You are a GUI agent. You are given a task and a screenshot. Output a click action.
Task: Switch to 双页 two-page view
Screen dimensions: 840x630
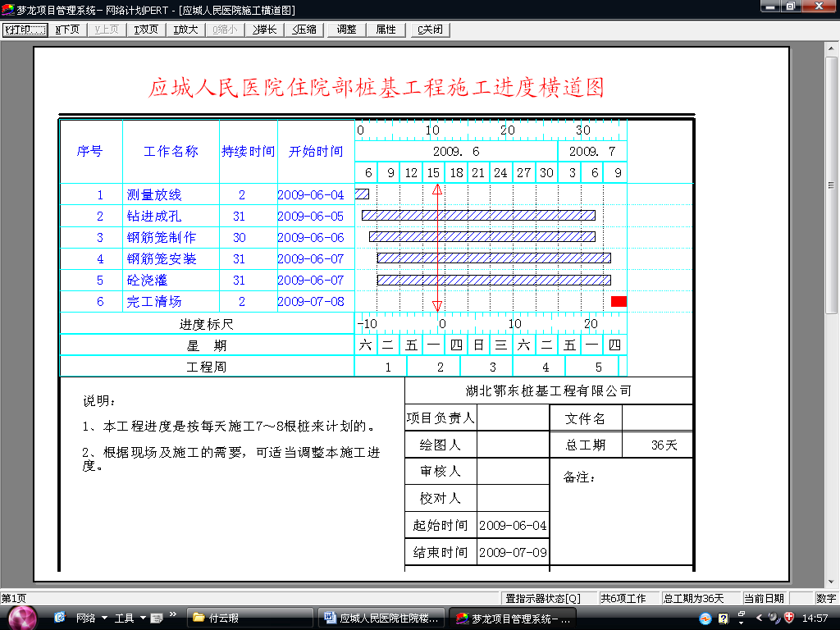pos(146,30)
